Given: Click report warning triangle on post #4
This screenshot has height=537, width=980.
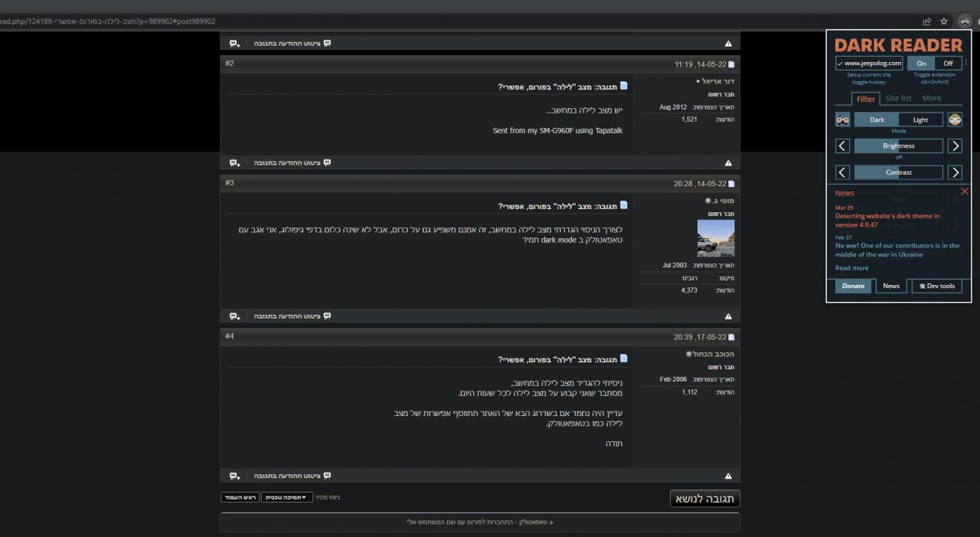Looking at the screenshot, I should (728, 476).
